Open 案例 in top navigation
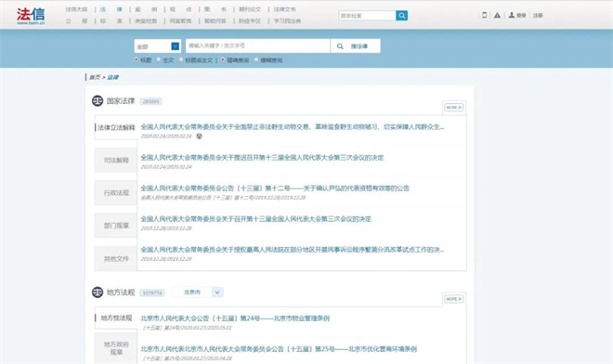Screen dimensions: 613x364 coord(146,9)
